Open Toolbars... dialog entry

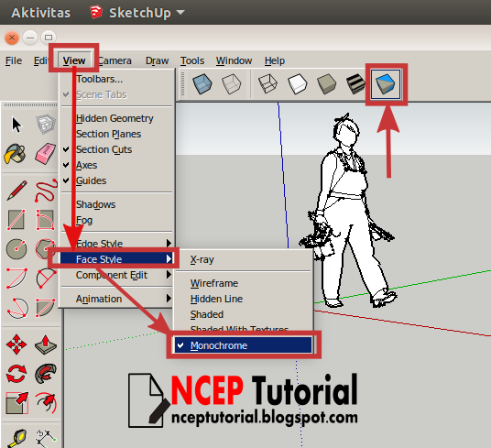point(116,79)
